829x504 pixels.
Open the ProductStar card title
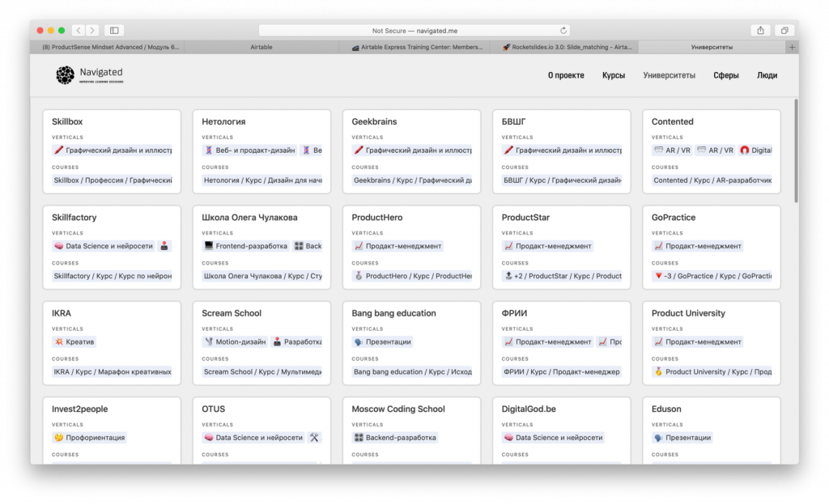tap(525, 217)
